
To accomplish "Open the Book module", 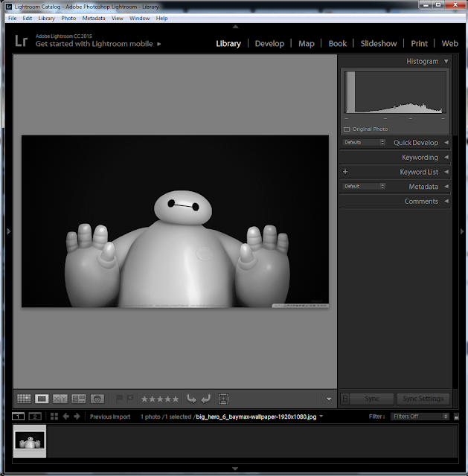I will (x=337, y=44).
